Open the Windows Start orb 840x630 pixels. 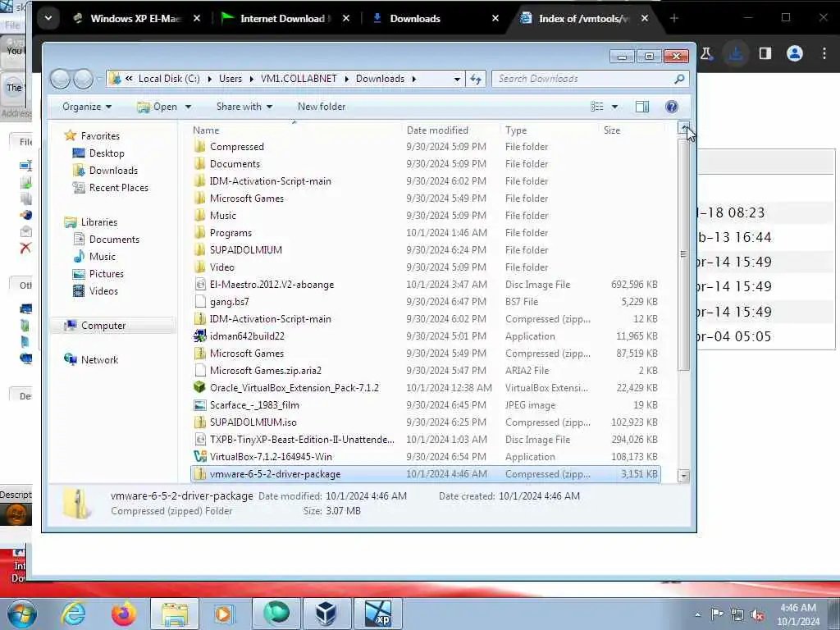[x=21, y=614]
